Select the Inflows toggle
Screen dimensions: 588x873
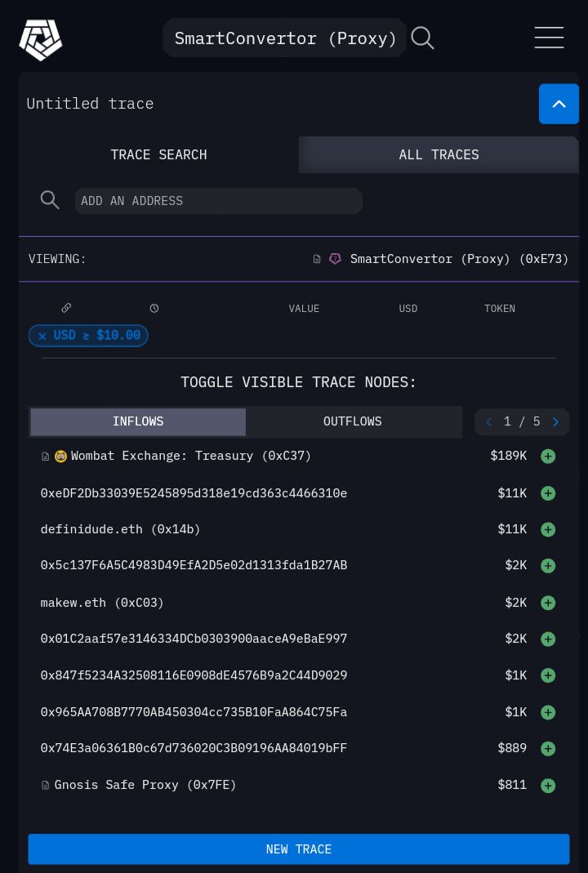coord(138,421)
